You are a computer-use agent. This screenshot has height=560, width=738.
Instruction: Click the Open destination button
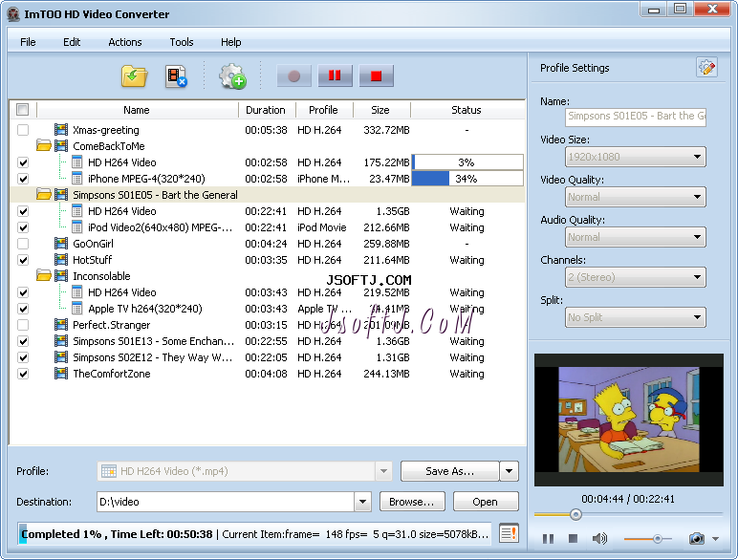pos(486,502)
